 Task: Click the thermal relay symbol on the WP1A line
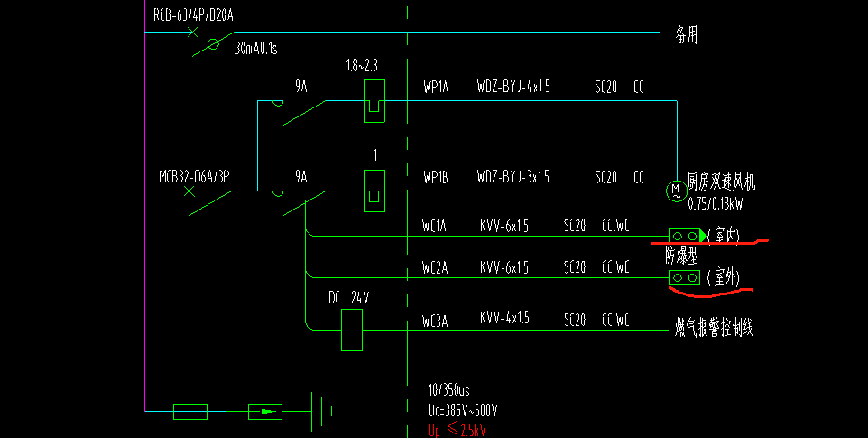point(374,101)
